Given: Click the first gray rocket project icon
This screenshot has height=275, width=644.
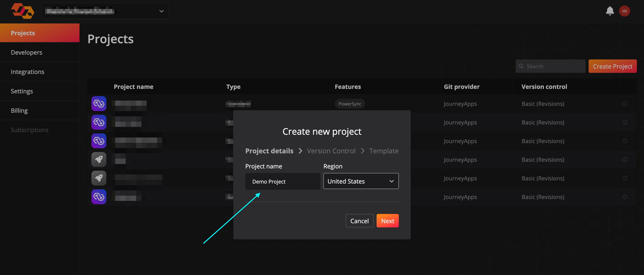Looking at the screenshot, I should pyautogui.click(x=99, y=160).
